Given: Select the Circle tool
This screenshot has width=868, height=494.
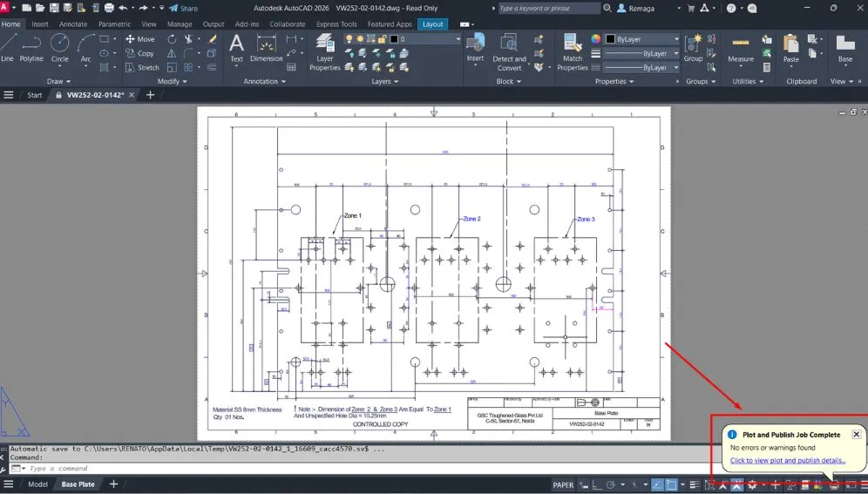Looking at the screenshot, I should [59, 46].
